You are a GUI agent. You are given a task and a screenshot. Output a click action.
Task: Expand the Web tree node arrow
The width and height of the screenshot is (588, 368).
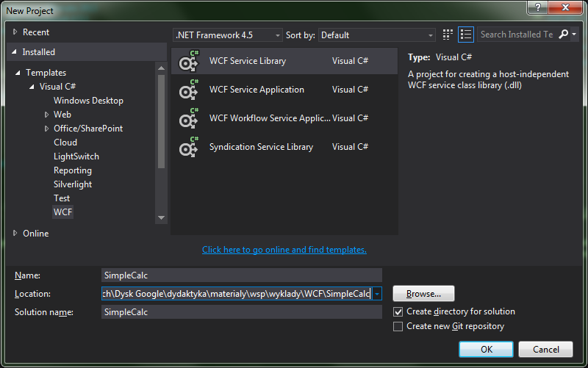(x=46, y=115)
